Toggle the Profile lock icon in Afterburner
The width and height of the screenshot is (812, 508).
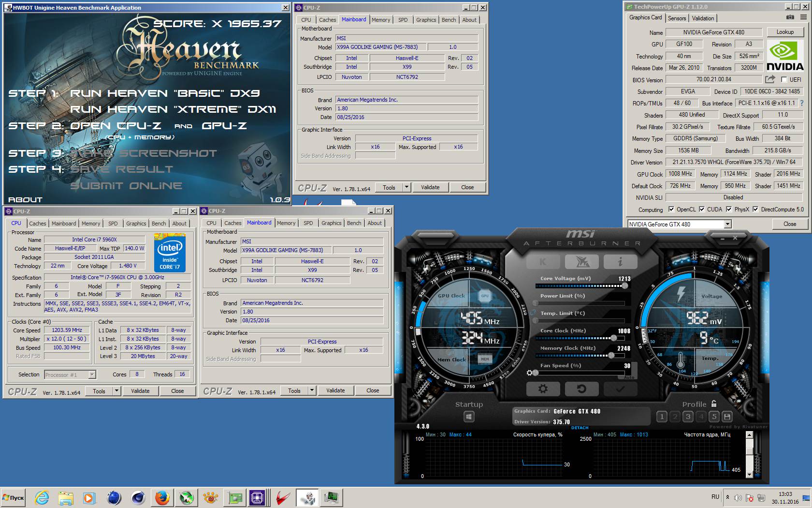click(714, 403)
